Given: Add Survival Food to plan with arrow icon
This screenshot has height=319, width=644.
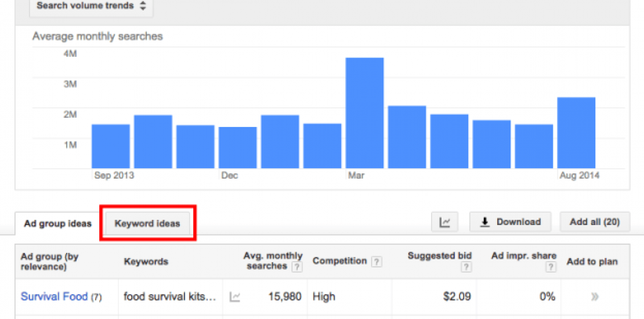Looking at the screenshot, I should [594, 297].
